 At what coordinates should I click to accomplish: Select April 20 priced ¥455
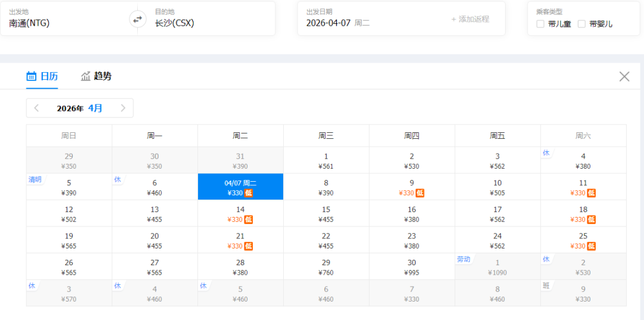155,240
